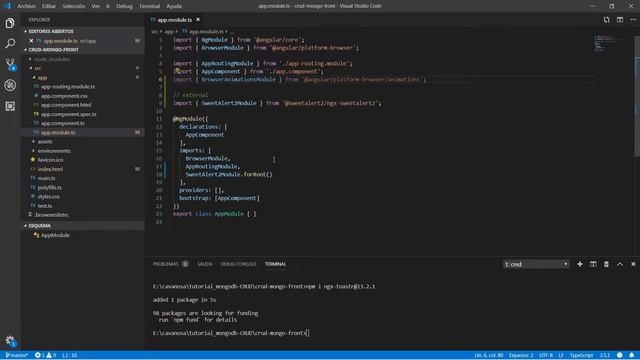The image size is (640, 360).
Task: Click the editor minimap
Action: 608,44
